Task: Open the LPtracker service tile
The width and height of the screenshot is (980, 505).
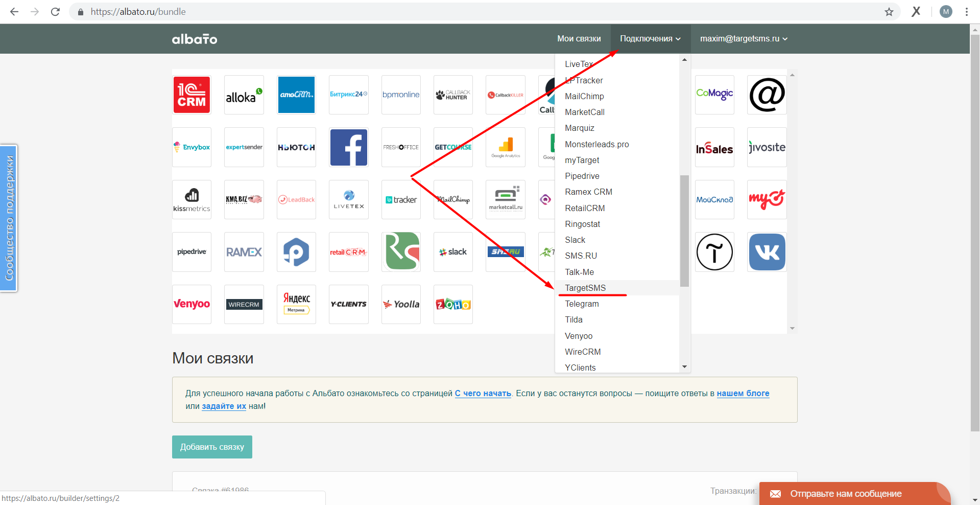Action: (x=401, y=199)
